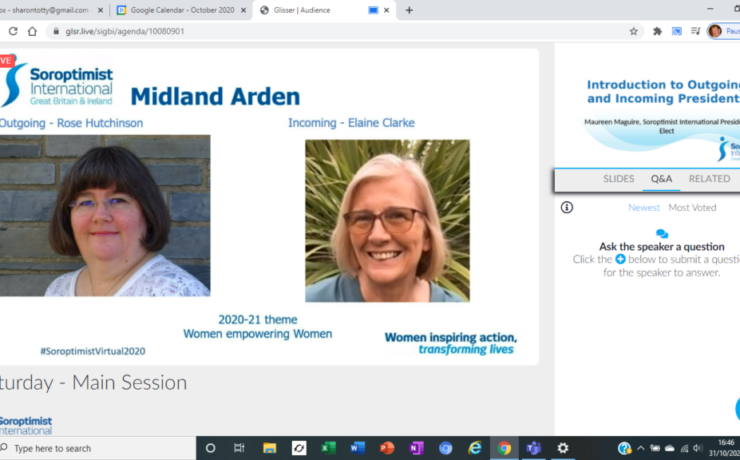Viewport: 740px width, 460px height.
Task: View site info via the padlock icon
Action: pos(56,31)
